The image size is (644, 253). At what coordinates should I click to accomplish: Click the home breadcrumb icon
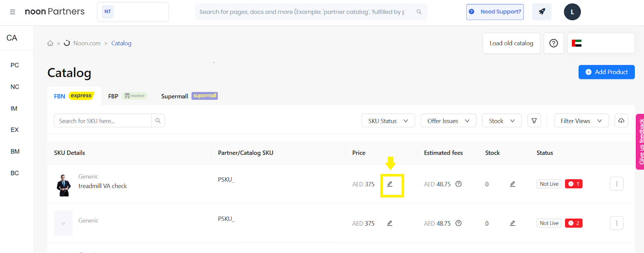(50, 43)
